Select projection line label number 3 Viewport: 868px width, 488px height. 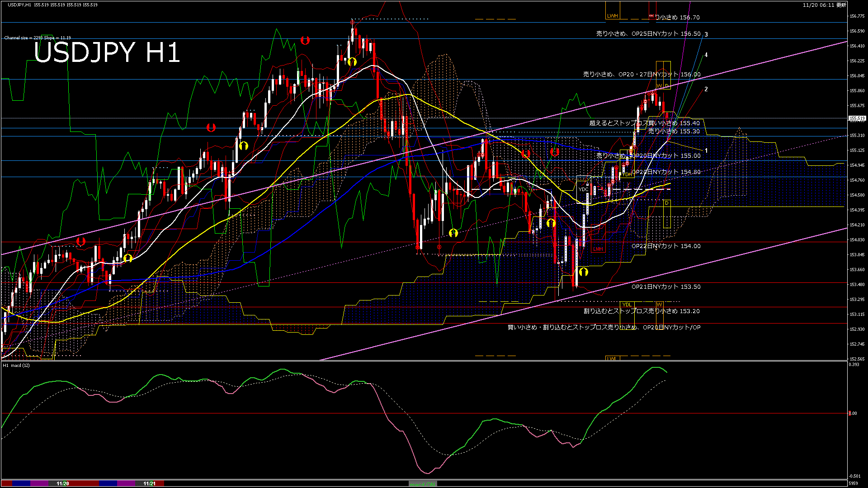[x=706, y=34]
